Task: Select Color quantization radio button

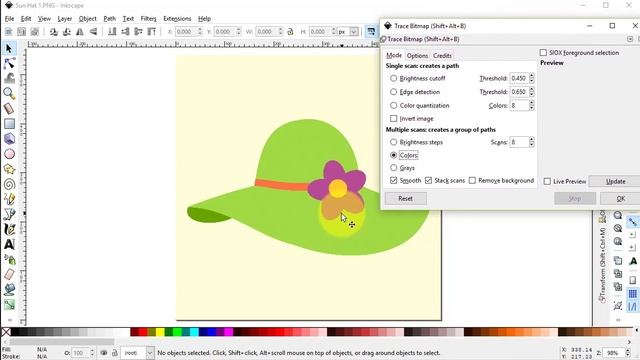Action: (393, 105)
